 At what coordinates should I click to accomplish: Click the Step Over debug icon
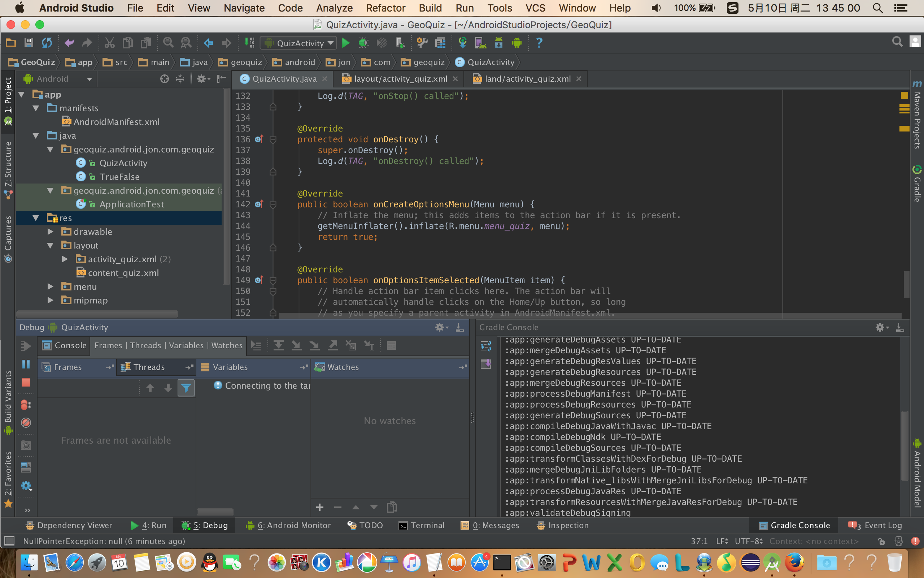click(279, 346)
